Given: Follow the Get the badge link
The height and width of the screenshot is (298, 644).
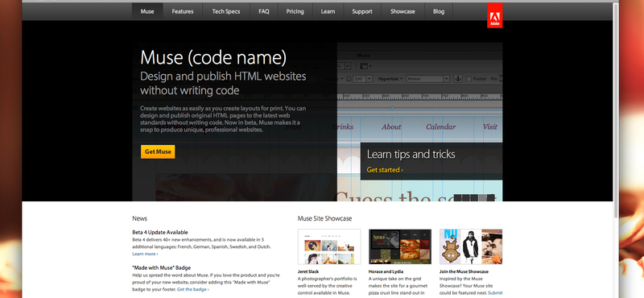Looking at the screenshot, I should 193,289.
